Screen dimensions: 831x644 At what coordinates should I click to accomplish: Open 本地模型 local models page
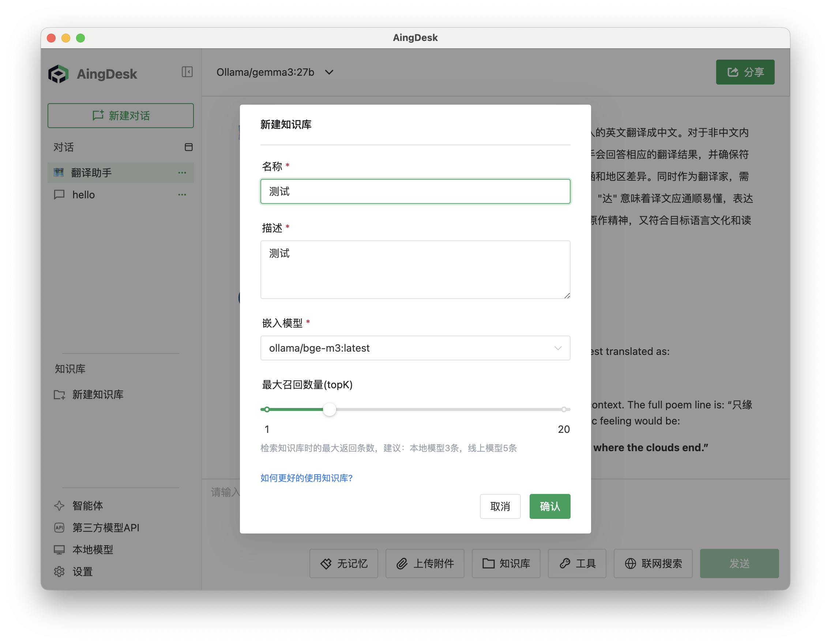point(93,550)
